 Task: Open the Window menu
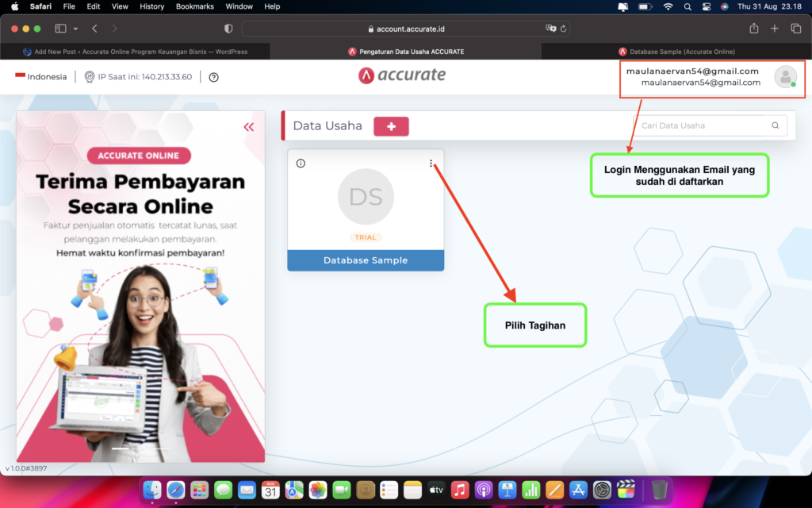(239, 6)
